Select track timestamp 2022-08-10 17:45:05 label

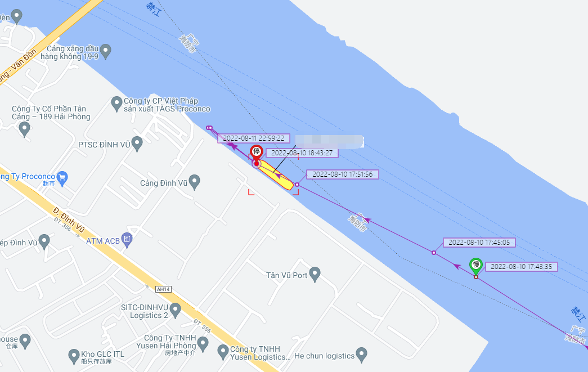coord(479,243)
